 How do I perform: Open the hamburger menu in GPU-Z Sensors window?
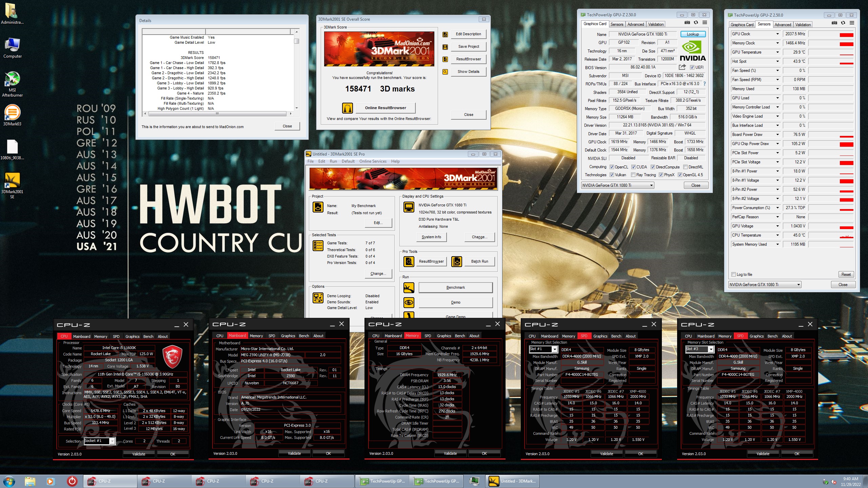pos(852,23)
